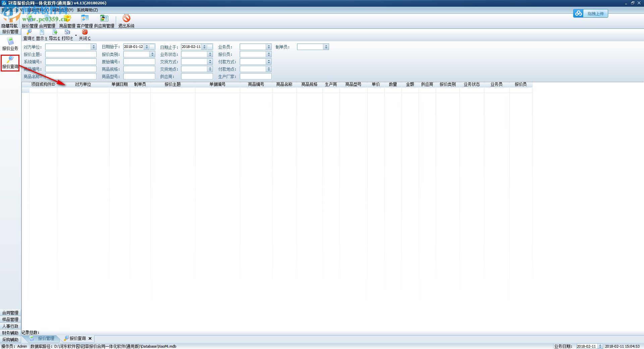Click the 关闭 C close icon

(x=85, y=35)
